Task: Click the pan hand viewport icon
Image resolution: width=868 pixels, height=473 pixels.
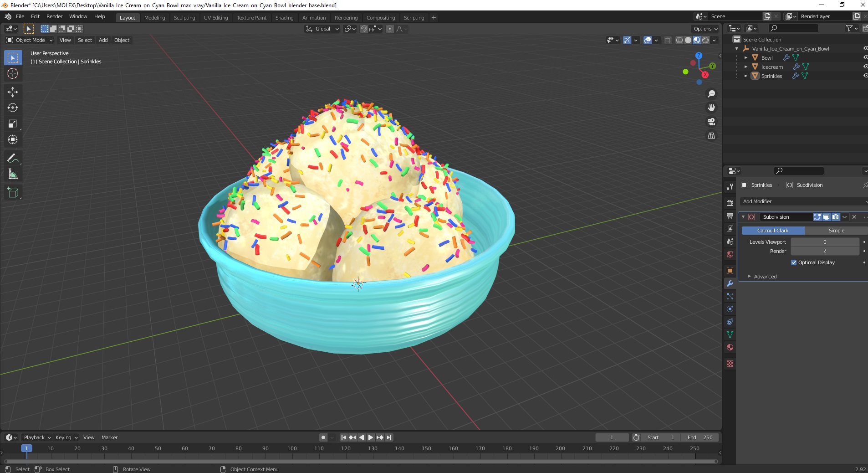Action: [711, 108]
